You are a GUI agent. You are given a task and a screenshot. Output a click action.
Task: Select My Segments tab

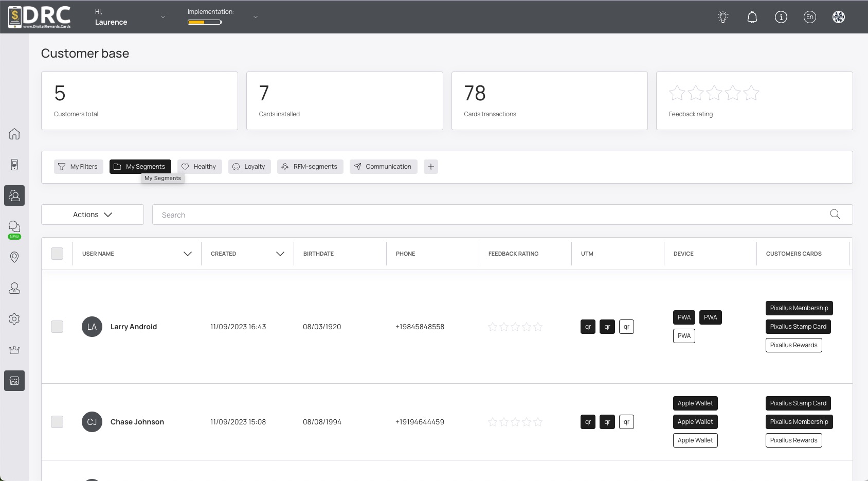click(x=140, y=167)
